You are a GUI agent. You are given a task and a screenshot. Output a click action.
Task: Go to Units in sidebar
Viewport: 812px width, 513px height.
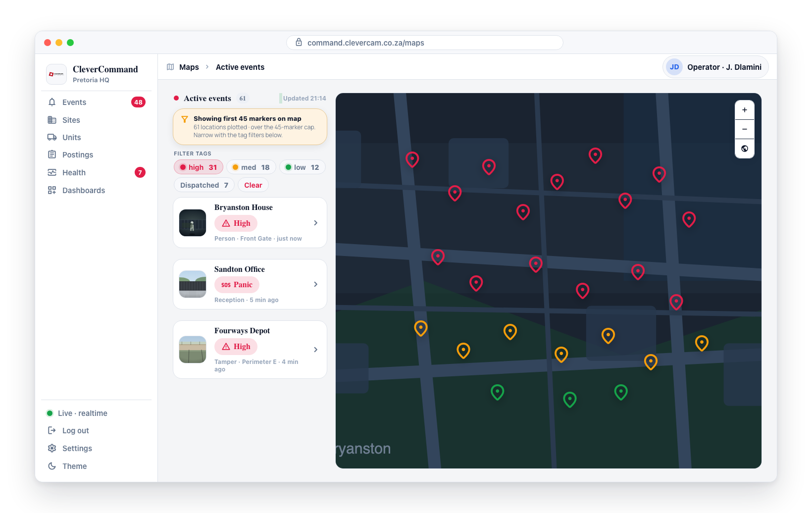(96, 137)
